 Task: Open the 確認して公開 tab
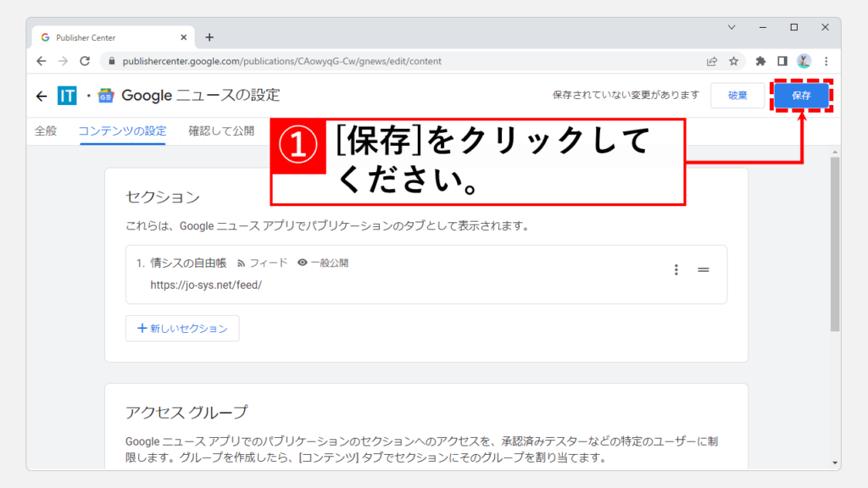pyautogui.click(x=221, y=131)
